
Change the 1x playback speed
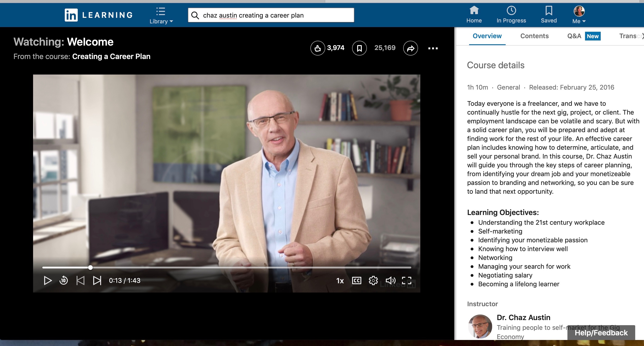340,281
